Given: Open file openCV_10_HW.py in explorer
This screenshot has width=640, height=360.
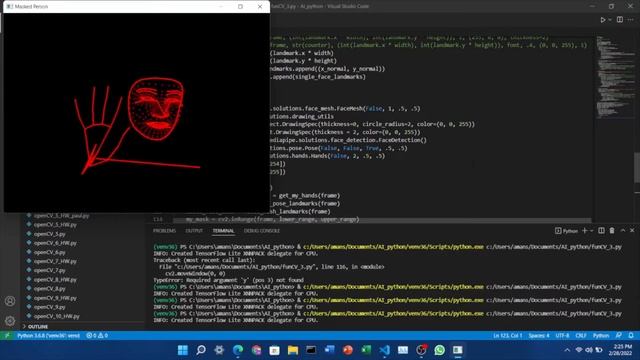Looking at the screenshot, I should click(57, 316).
